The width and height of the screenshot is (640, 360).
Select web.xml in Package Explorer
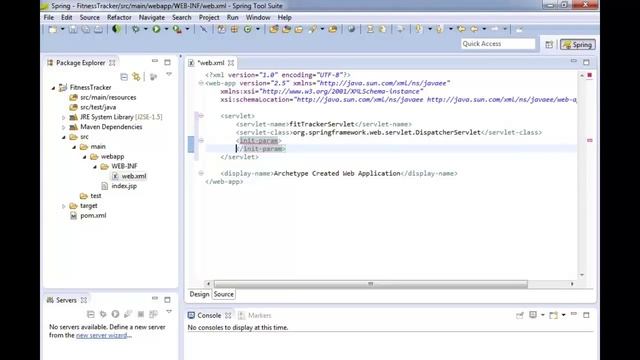133,176
